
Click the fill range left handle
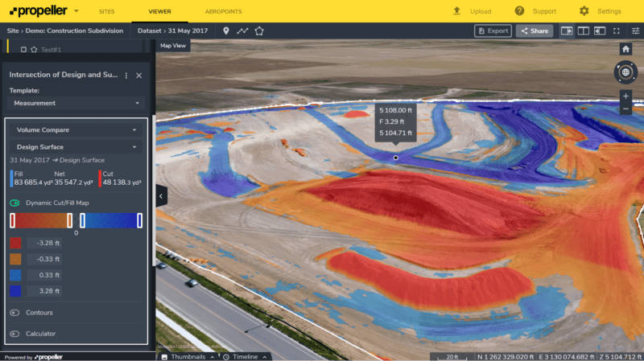83,221
